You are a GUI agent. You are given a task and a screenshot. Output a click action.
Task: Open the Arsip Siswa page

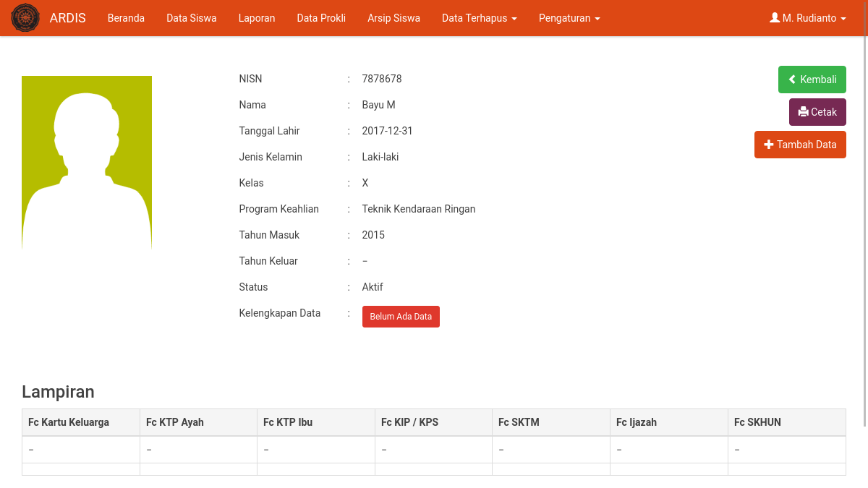393,18
